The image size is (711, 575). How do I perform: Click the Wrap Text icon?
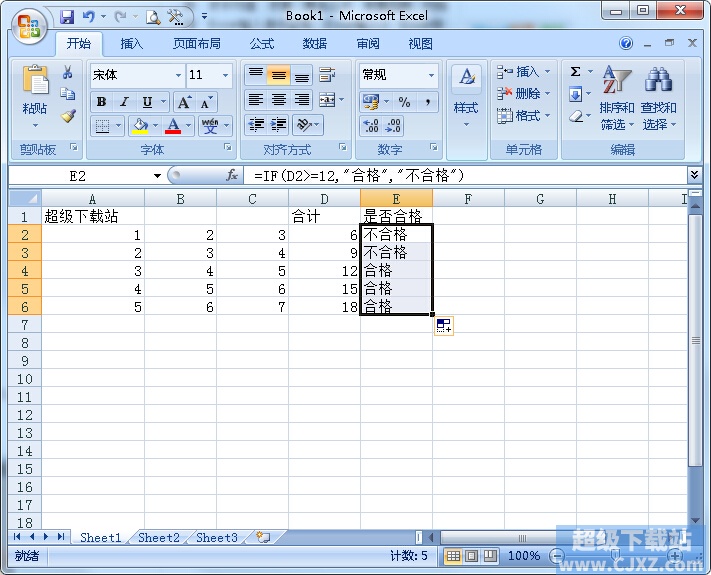tap(327, 75)
